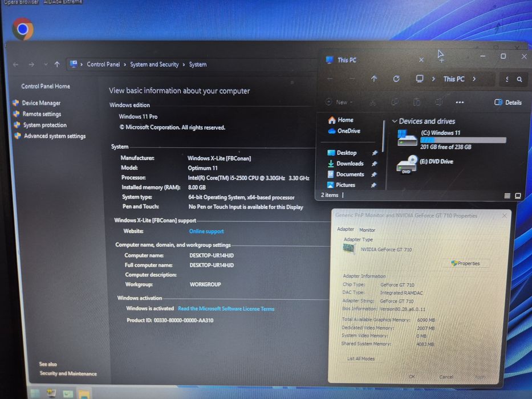This screenshot has height=399, width=532.
Task: Close the GeForce GT 710 Properties dialog
Action: coord(504,216)
